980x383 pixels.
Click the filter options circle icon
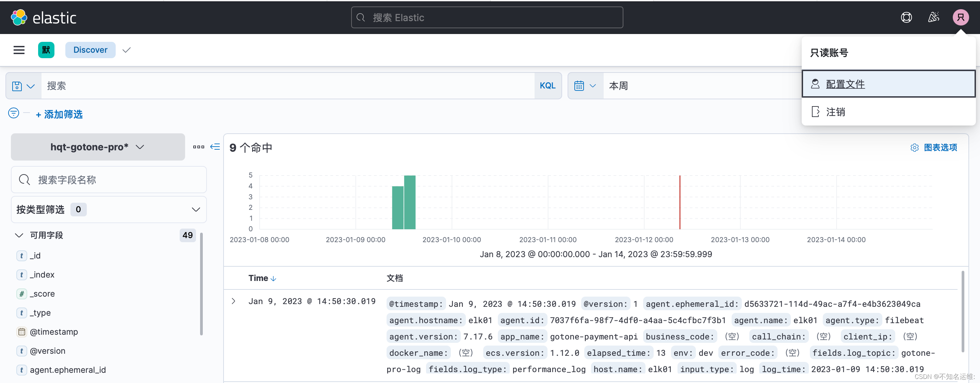point(14,113)
